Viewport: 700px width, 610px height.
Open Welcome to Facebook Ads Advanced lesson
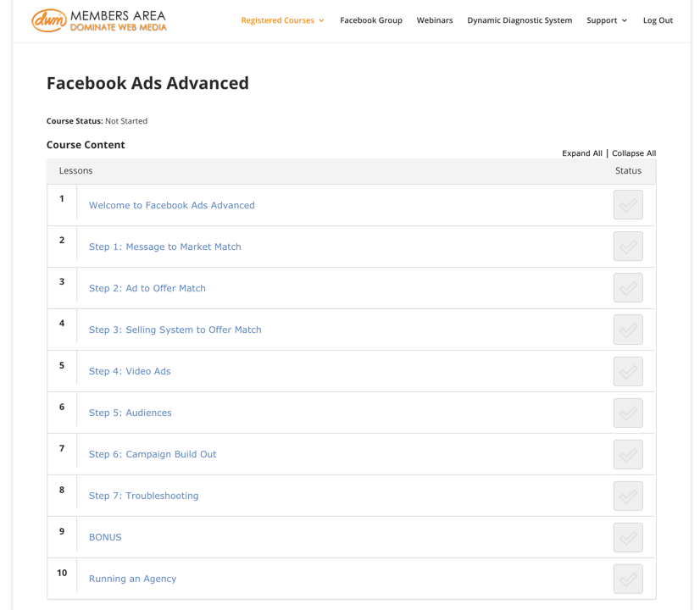click(171, 205)
